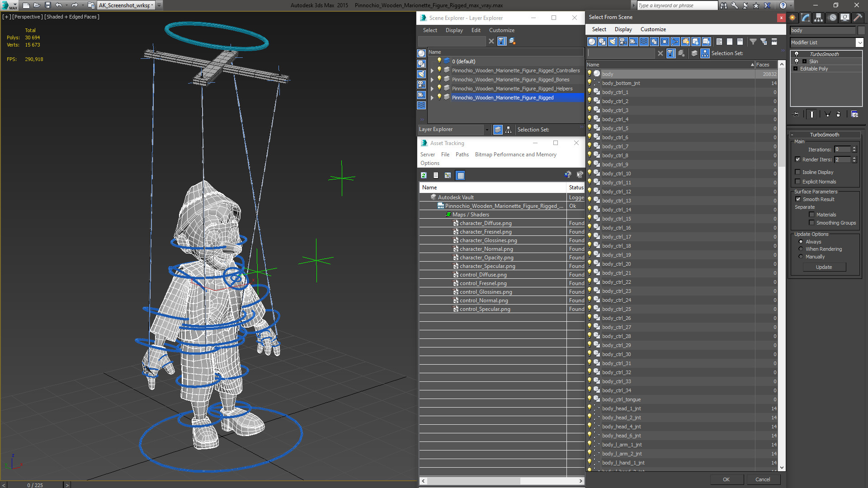The height and width of the screenshot is (488, 868).
Task: Select body_ctrl_tongue in the object list
Action: (x=621, y=399)
